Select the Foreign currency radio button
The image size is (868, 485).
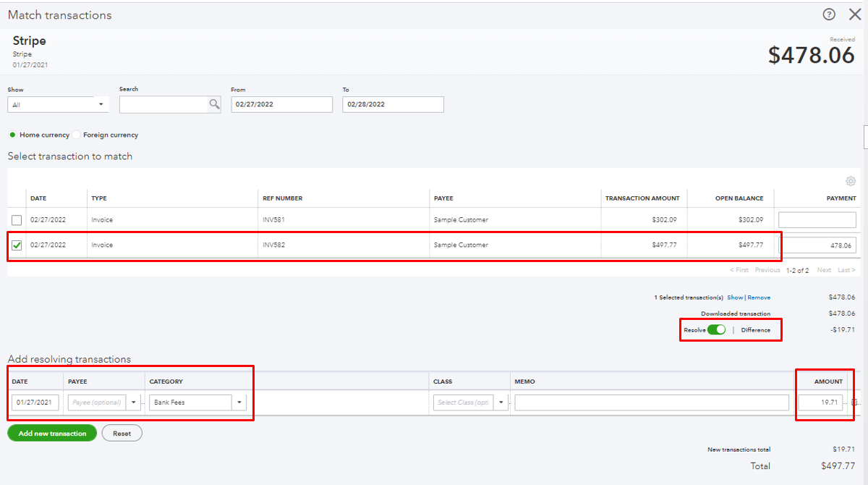75,135
